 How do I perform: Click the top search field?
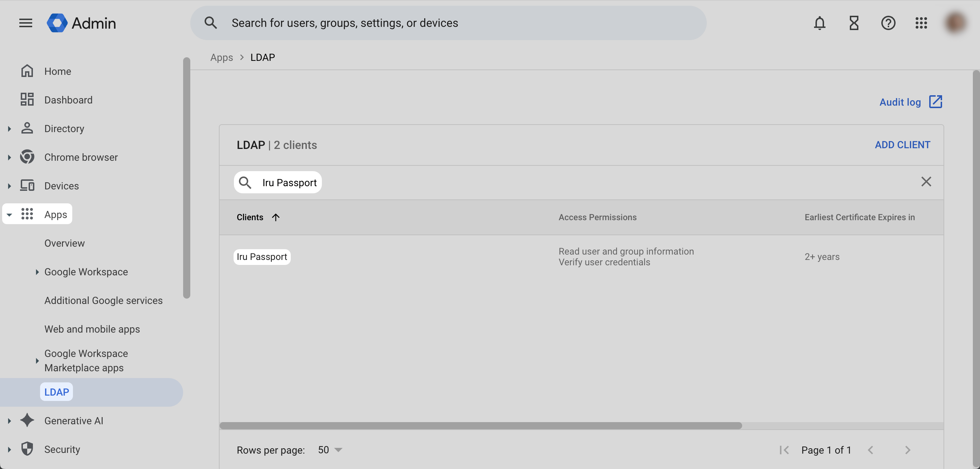(x=448, y=23)
